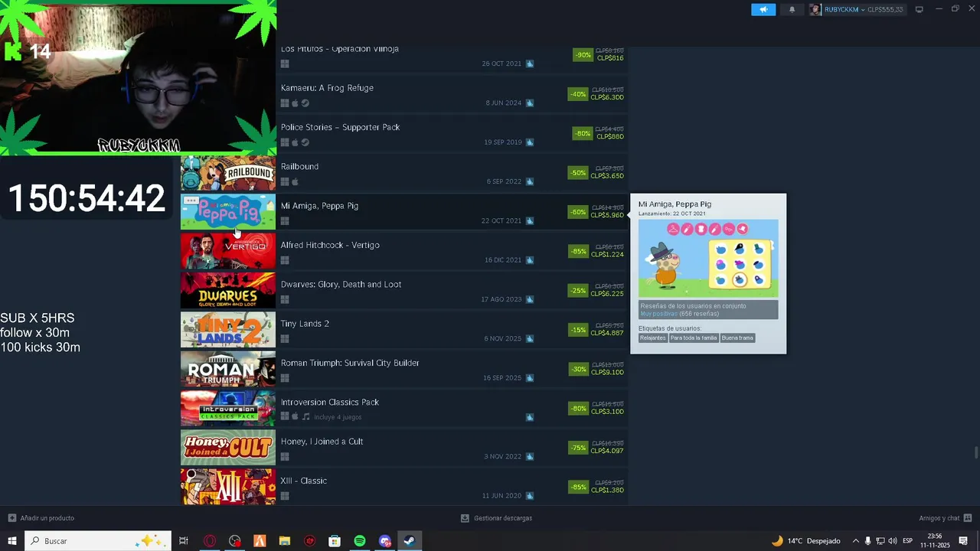980x551 pixels.
Task: Click the RUBYCKKM profile avatar
Action: [815, 9]
